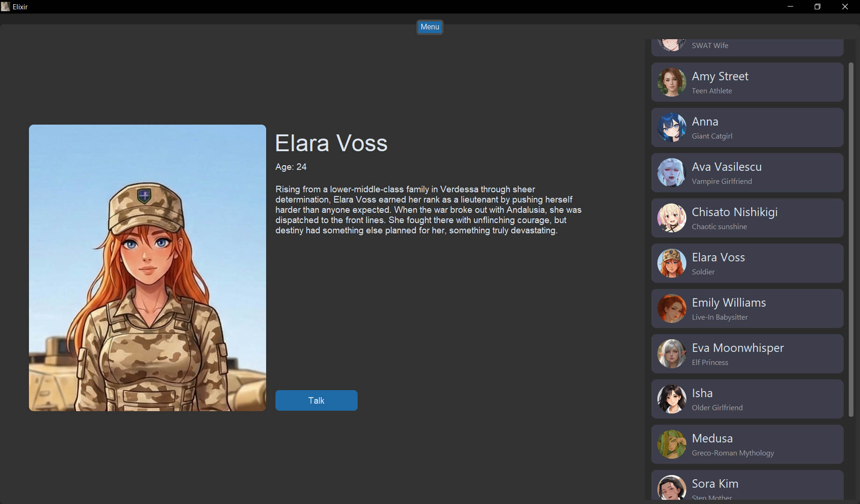Click the 'Elf Princess' subtitle
Viewport: 860px width, 504px height.
coord(710,363)
